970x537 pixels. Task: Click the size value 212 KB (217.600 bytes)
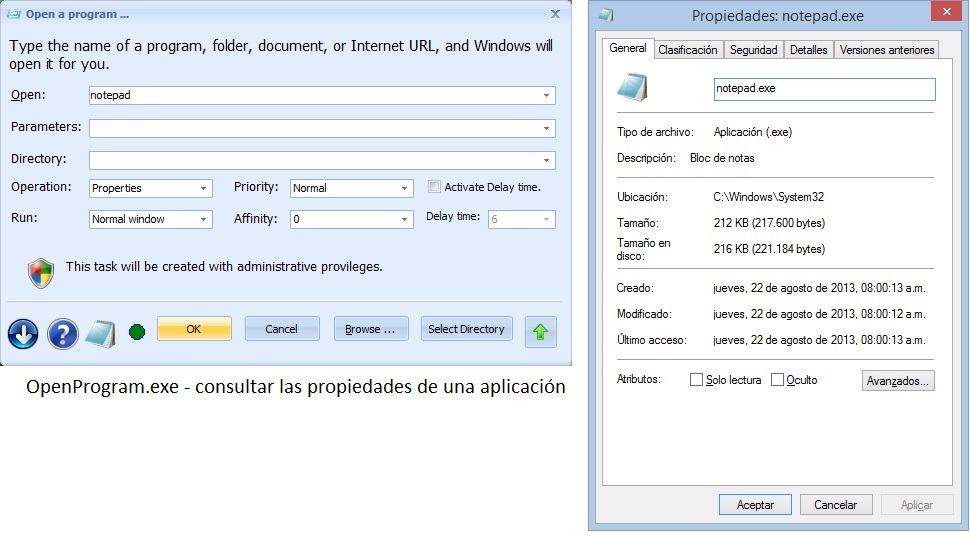pyautogui.click(x=769, y=223)
